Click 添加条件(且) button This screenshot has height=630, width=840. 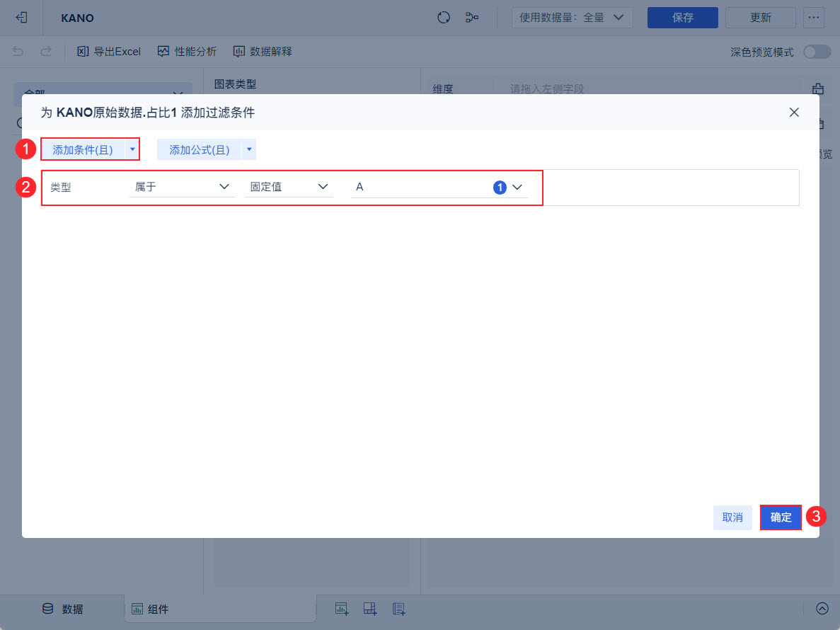pyautogui.click(x=83, y=149)
